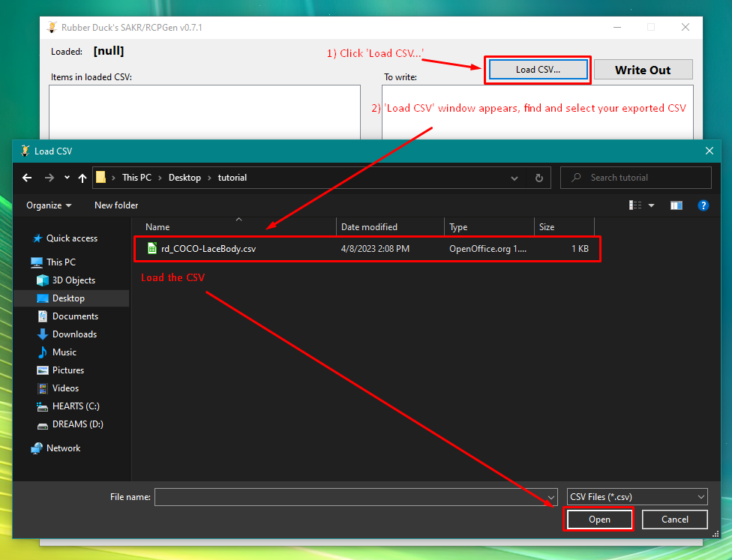
Task: Click the 1 KB size cell
Action: point(580,249)
